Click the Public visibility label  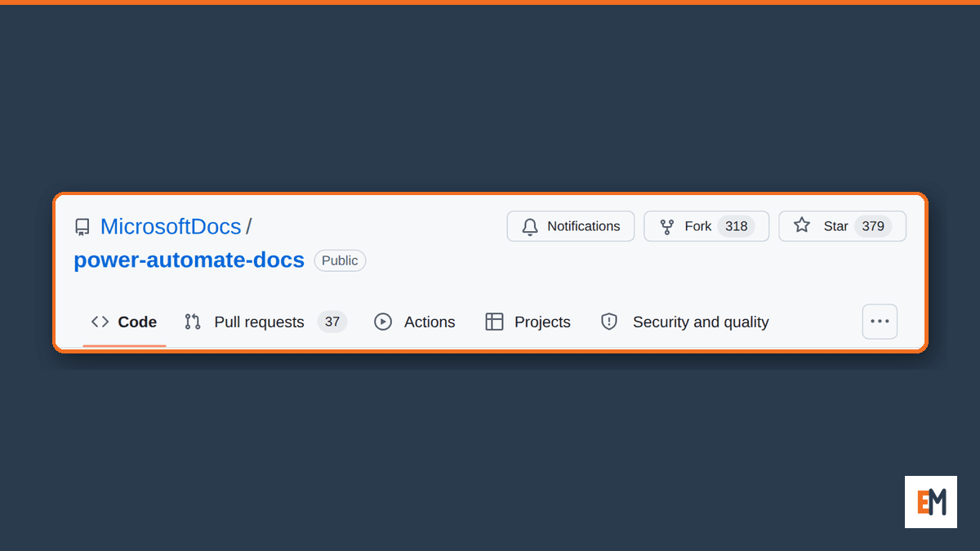pos(340,260)
